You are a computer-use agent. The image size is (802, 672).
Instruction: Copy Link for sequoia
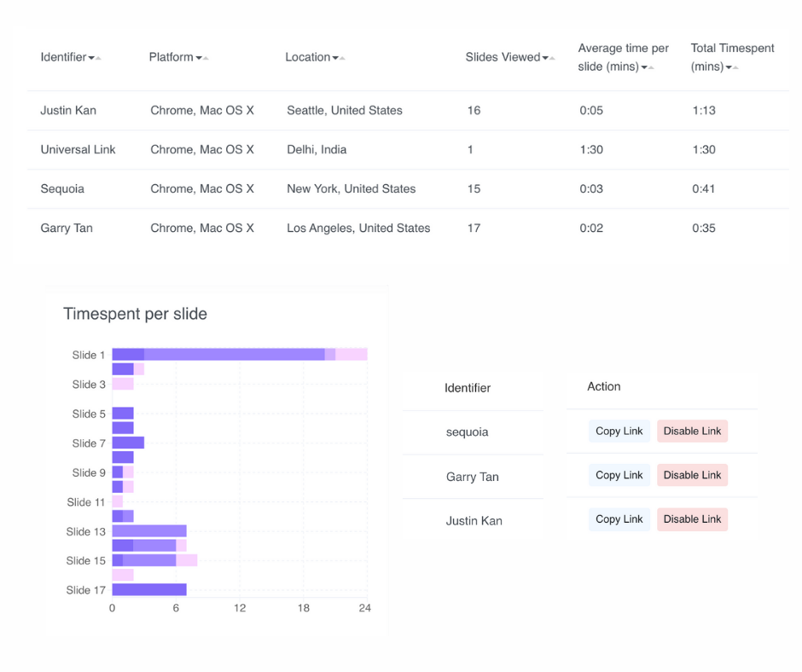[619, 432]
